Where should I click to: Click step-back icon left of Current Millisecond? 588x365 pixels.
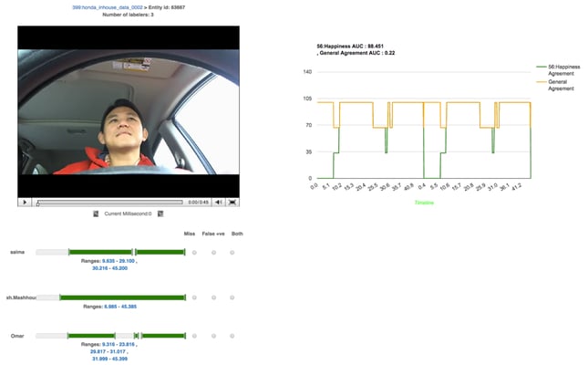[x=96, y=214]
